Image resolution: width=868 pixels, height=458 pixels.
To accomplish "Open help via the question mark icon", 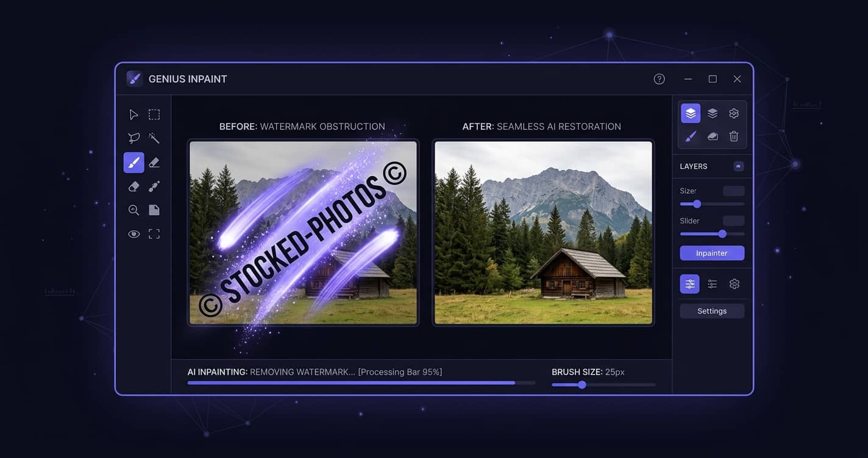I will [x=659, y=79].
